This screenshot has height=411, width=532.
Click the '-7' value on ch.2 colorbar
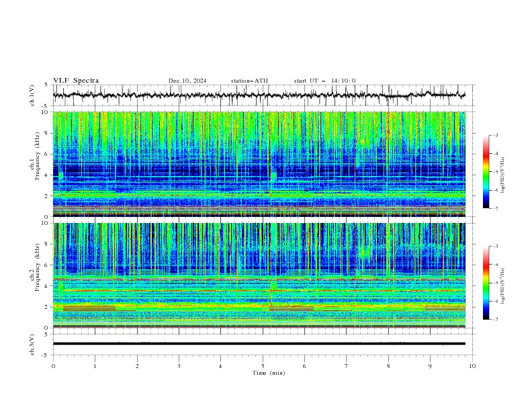coord(496,320)
